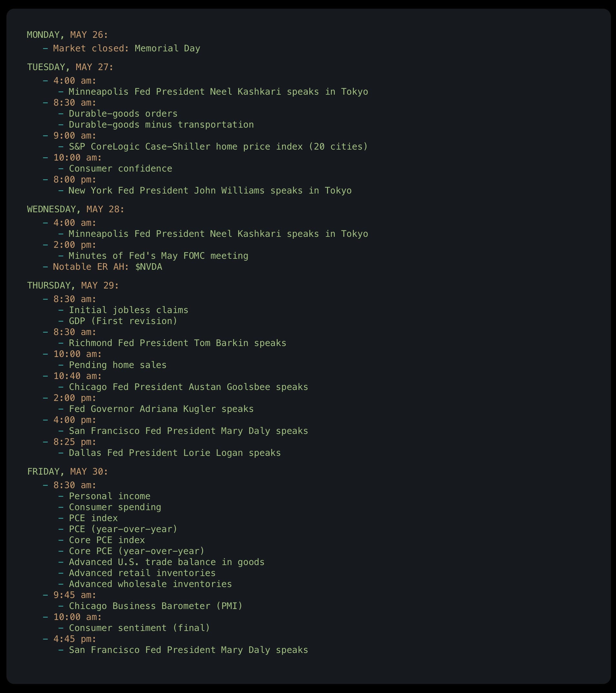The image size is (616, 693).
Task: Select the Durable-goods orders entry
Action: click(x=123, y=114)
